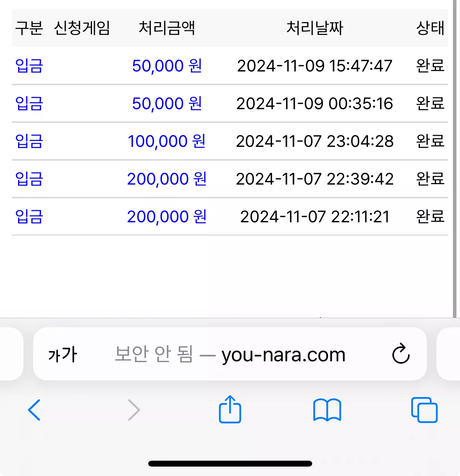Click the 신청게임 column header
Screen dimensions: 460x476
(82, 28)
